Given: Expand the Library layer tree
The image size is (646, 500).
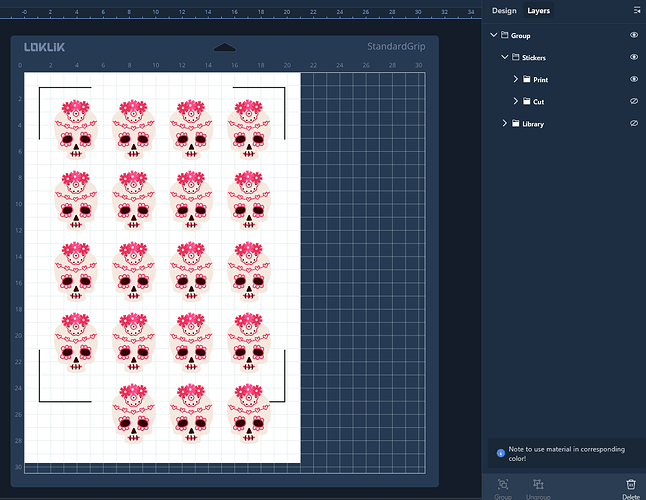Looking at the screenshot, I should (504, 124).
